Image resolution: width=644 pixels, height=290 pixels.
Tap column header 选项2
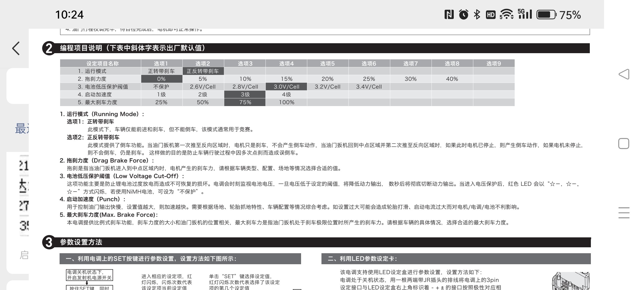coord(203,63)
